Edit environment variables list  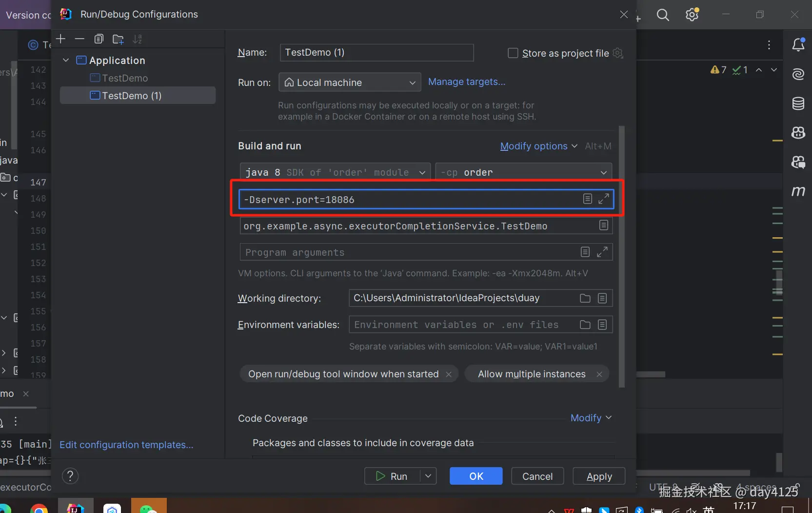(x=602, y=325)
